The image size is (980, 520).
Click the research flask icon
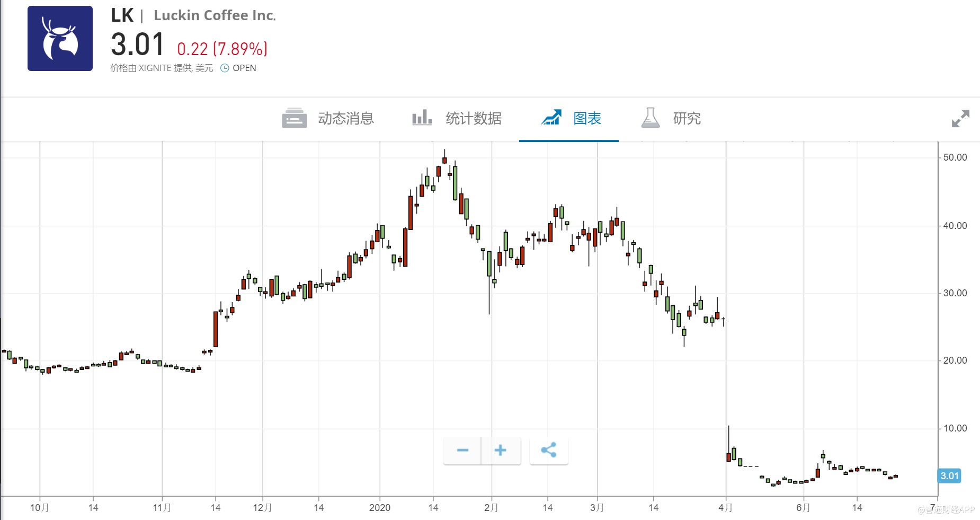651,118
